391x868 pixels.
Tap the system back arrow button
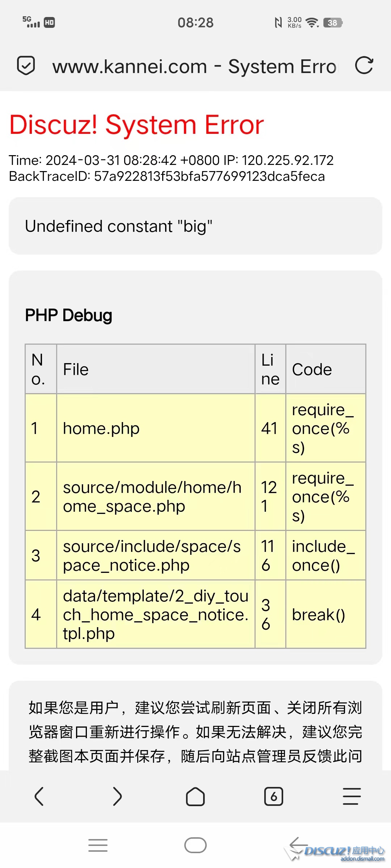[x=298, y=845]
